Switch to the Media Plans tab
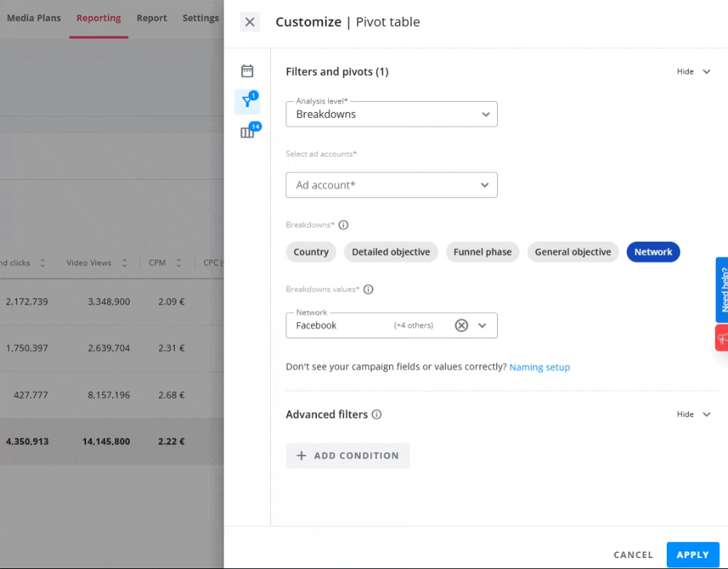This screenshot has height=569, width=728. [34, 18]
